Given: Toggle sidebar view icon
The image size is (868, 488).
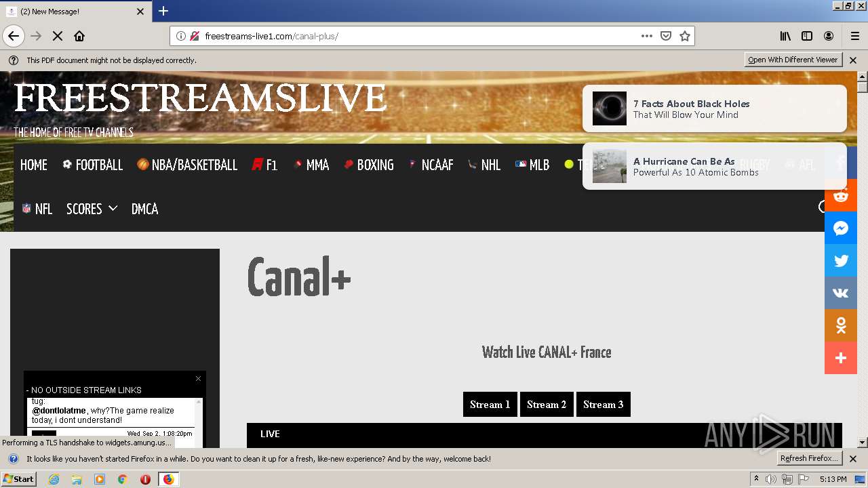Looking at the screenshot, I should (807, 36).
